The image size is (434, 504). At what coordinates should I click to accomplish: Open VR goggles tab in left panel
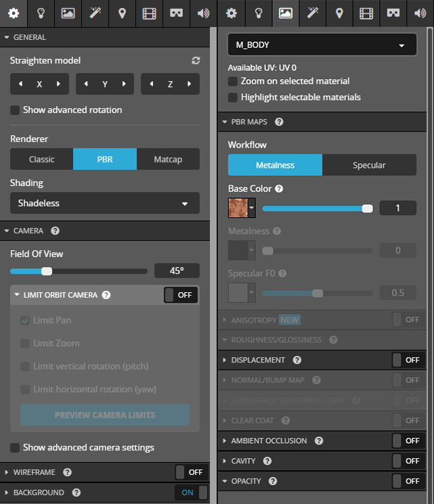[175, 13]
